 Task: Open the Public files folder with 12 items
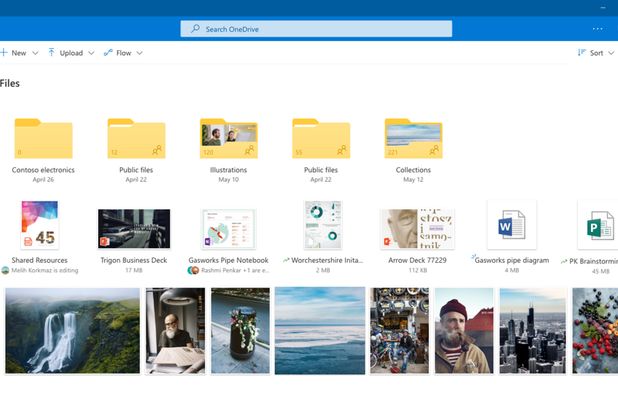[x=136, y=138]
